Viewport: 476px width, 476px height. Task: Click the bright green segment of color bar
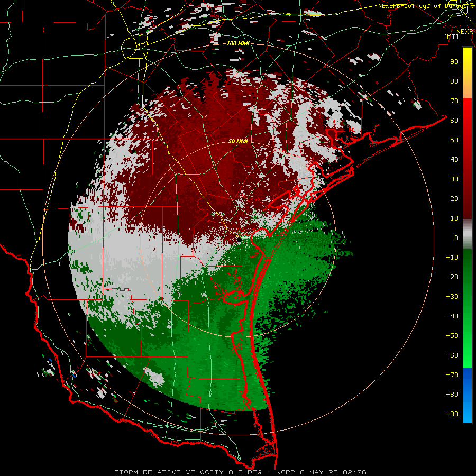click(x=467, y=340)
